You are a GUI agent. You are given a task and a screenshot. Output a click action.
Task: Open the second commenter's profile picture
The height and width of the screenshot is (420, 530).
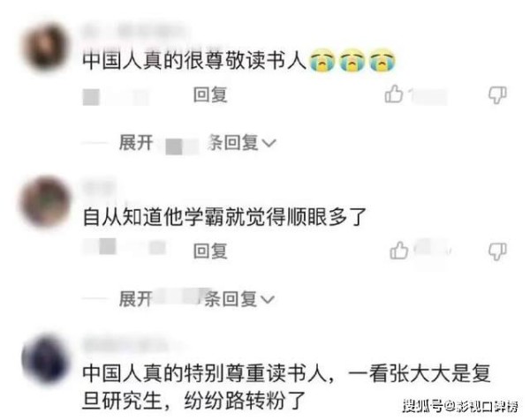pyautogui.click(x=46, y=201)
